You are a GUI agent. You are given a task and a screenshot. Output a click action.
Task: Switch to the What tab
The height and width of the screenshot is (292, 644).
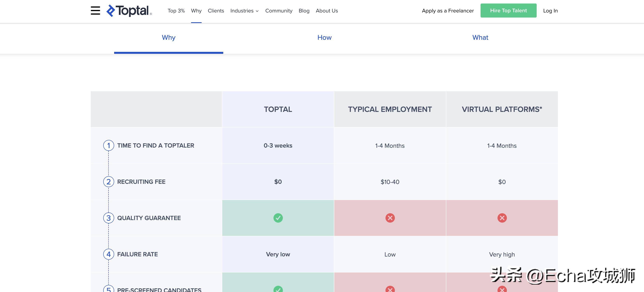point(480,38)
